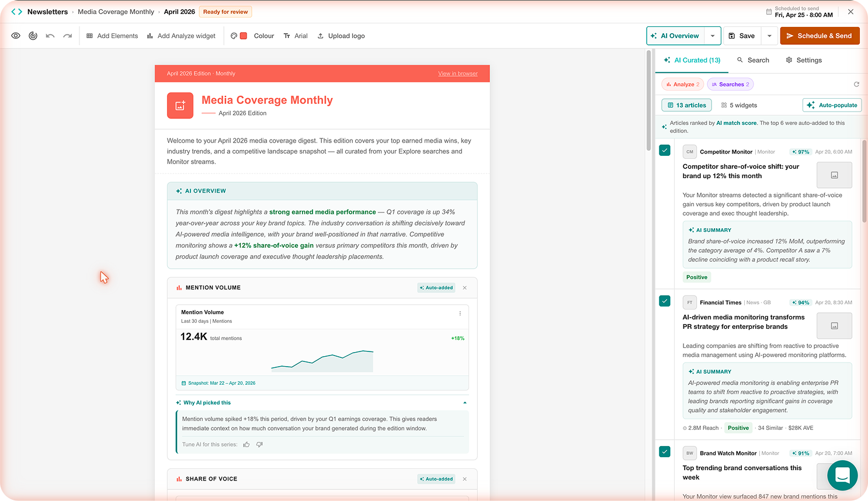This screenshot has width=868, height=501.
Task: Open the red Colour swatch
Action: coord(244,36)
